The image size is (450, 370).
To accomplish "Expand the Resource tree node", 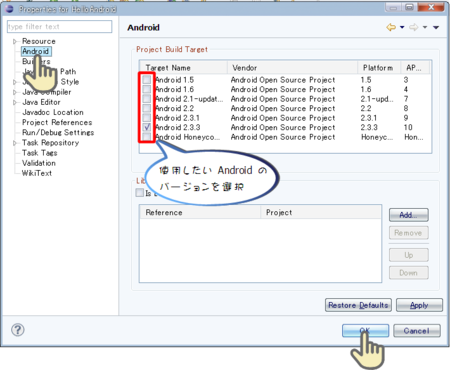I will point(15,42).
